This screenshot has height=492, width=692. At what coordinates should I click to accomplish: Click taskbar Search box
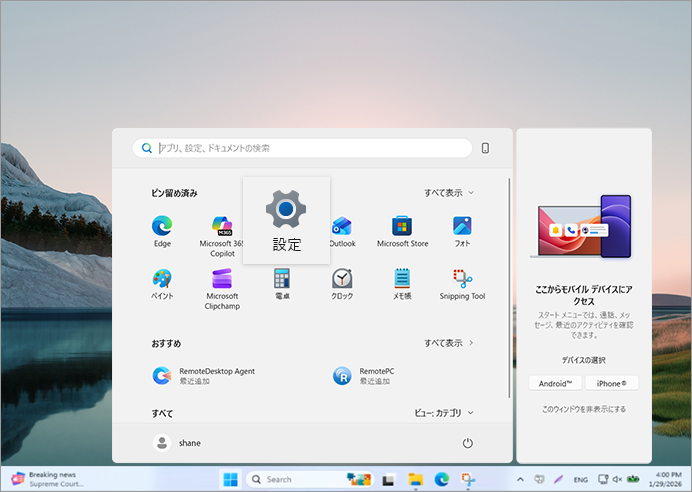[310, 479]
